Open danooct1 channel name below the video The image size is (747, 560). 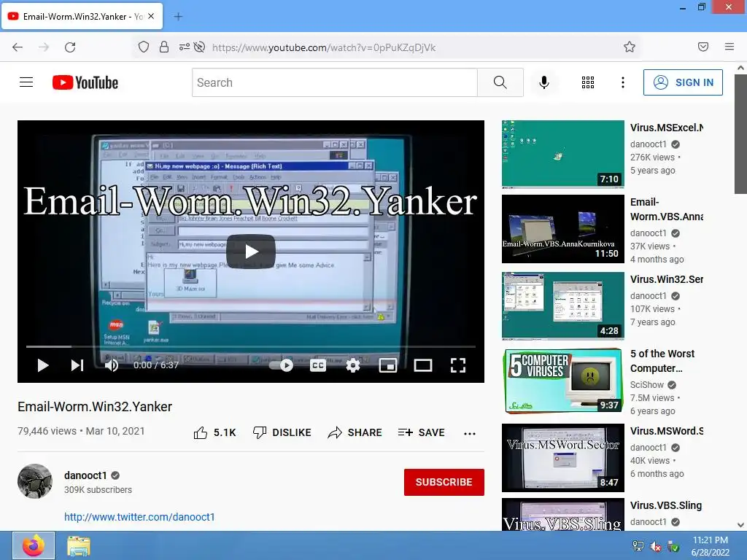point(85,475)
